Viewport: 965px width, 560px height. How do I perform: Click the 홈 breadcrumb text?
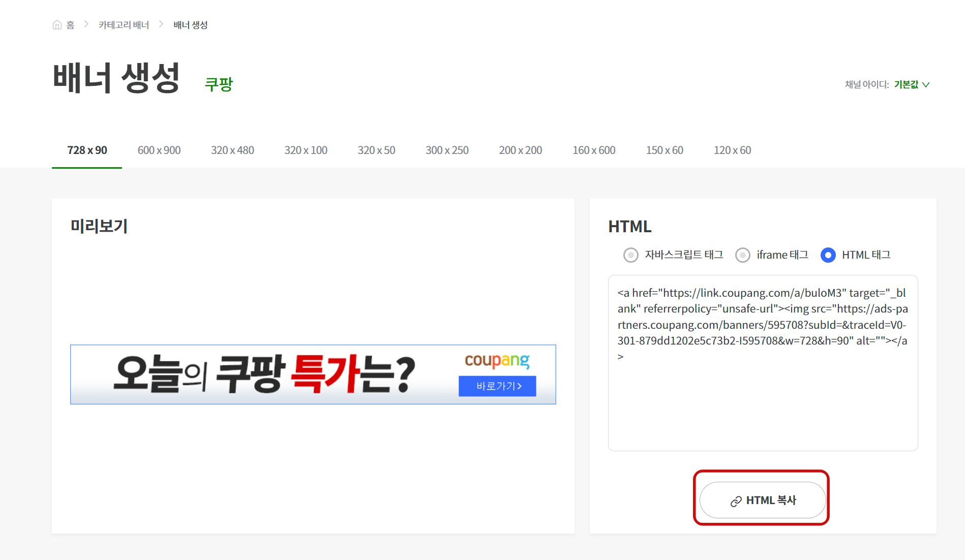point(70,25)
